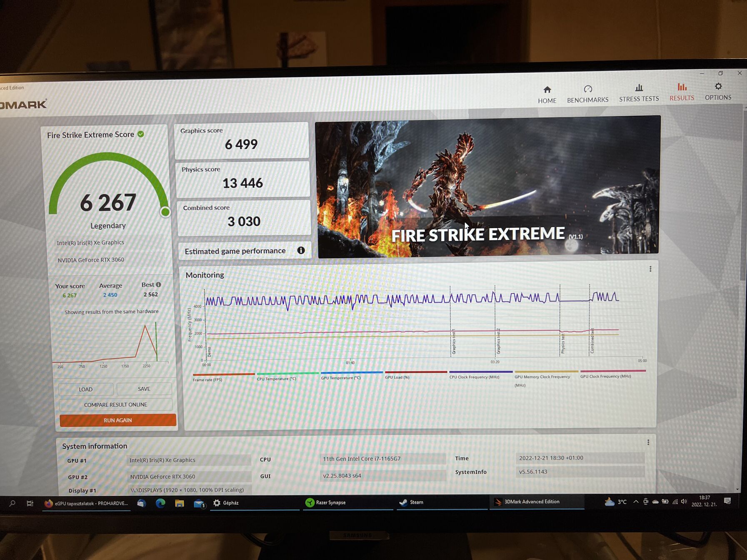Screen dimensions: 747x560
Task: Click the best score 2 562
Action: (151, 294)
